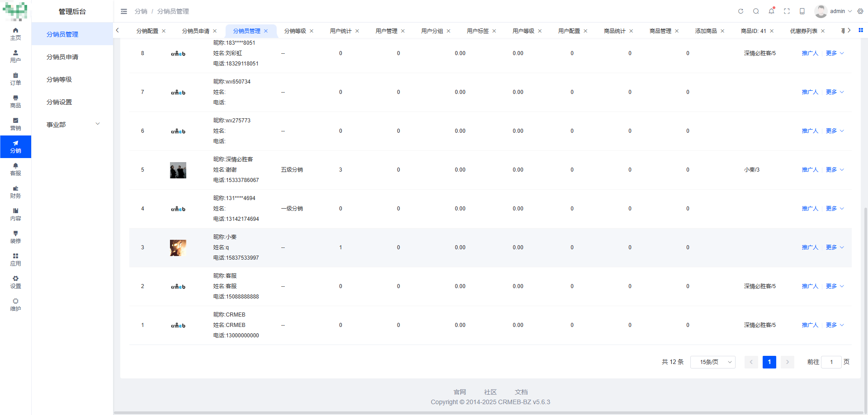Image resolution: width=868 pixels, height=415 pixels.
Task: Click the refresh icon in top header
Action: click(x=741, y=11)
